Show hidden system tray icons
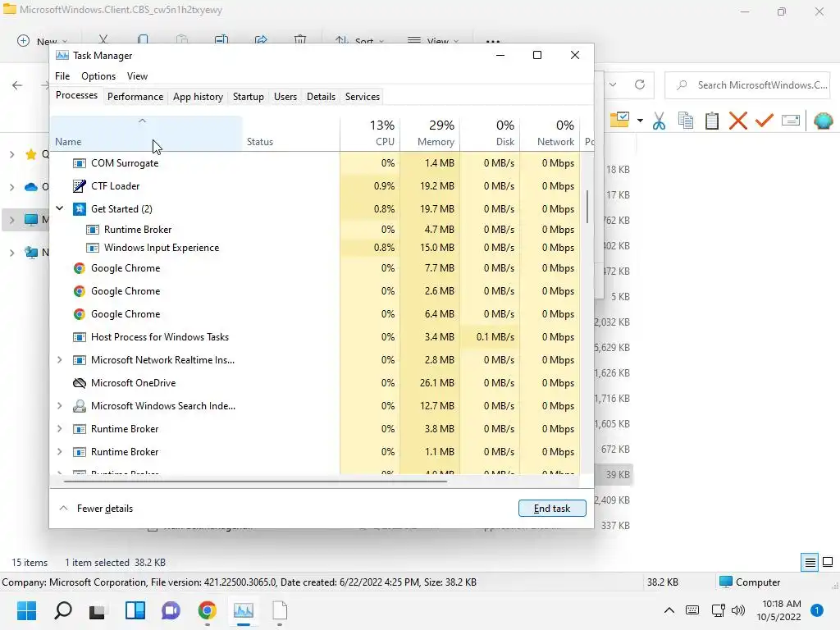This screenshot has height=630, width=840. pyautogui.click(x=669, y=610)
